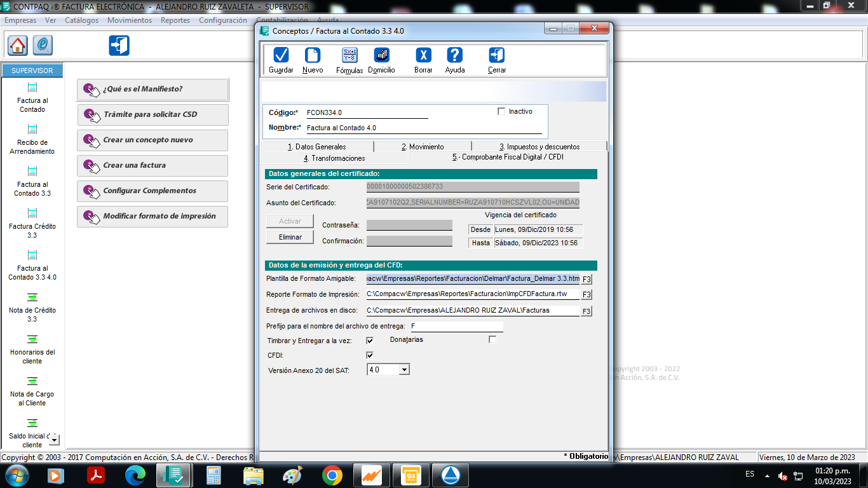Toggle the CFDI checkbox
The width and height of the screenshot is (868, 488).
pyautogui.click(x=370, y=355)
